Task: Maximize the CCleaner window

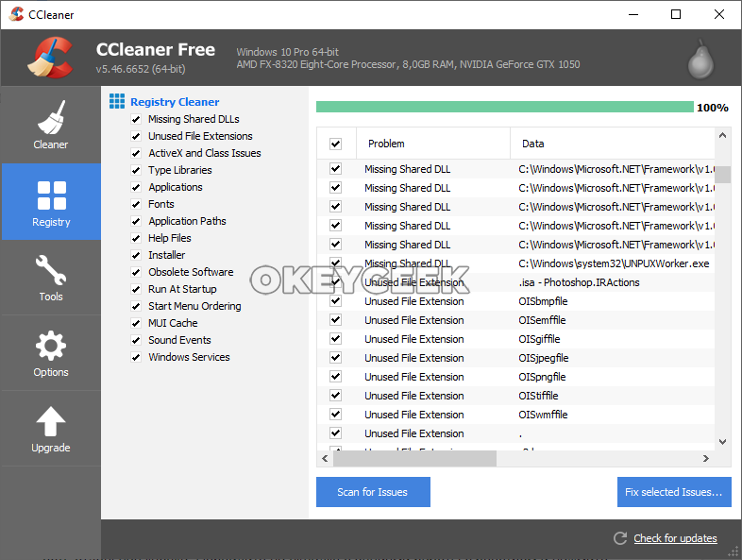Action: [x=676, y=14]
